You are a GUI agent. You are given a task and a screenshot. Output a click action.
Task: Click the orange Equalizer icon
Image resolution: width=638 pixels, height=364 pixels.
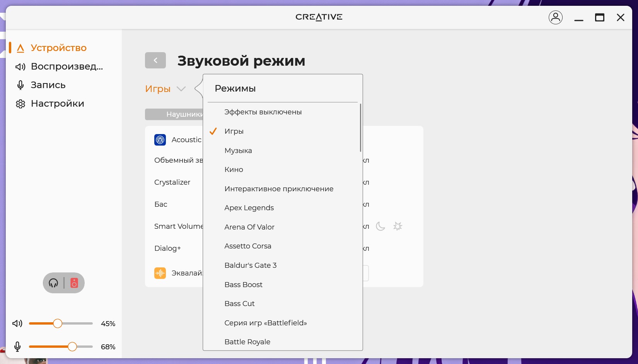click(x=160, y=273)
